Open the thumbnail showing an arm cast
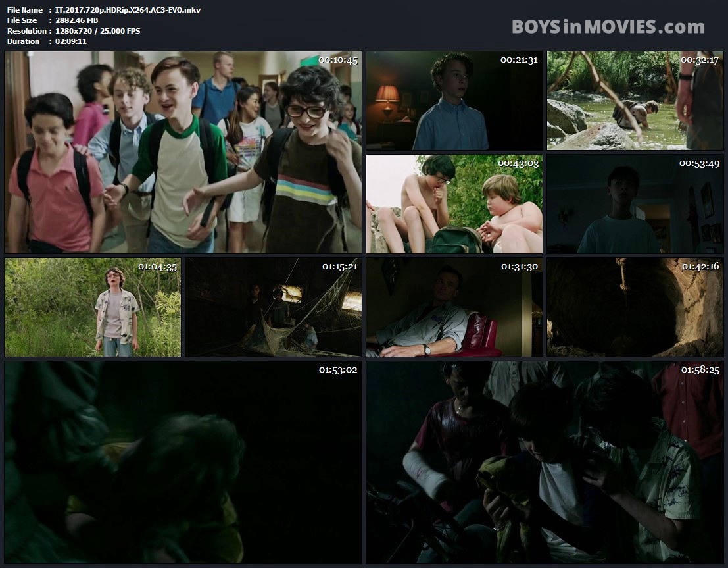Viewport: 728px width, 568px height. (545, 463)
